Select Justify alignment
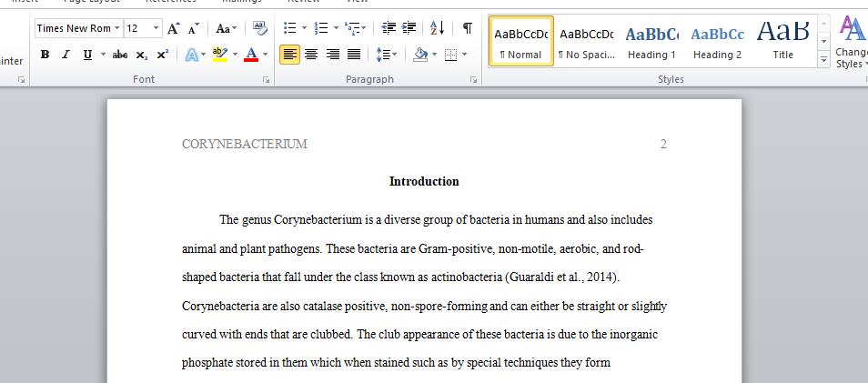The image size is (868, 383). [x=353, y=55]
